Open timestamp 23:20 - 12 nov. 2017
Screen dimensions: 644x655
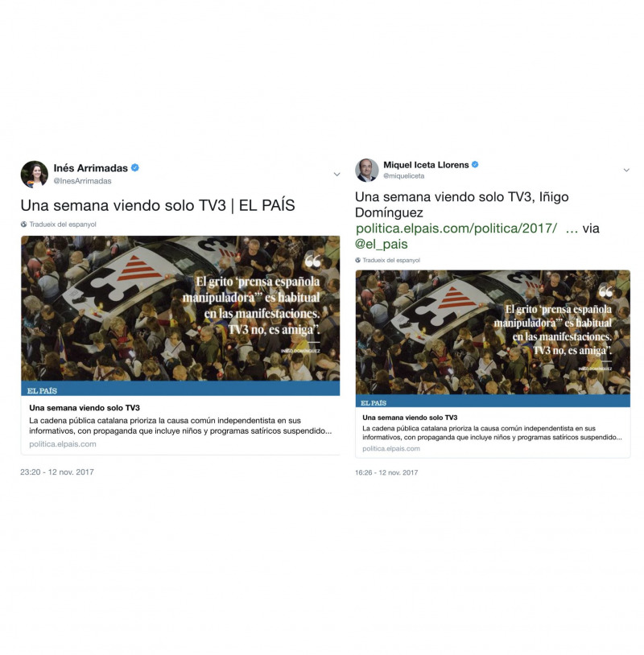tap(57, 472)
